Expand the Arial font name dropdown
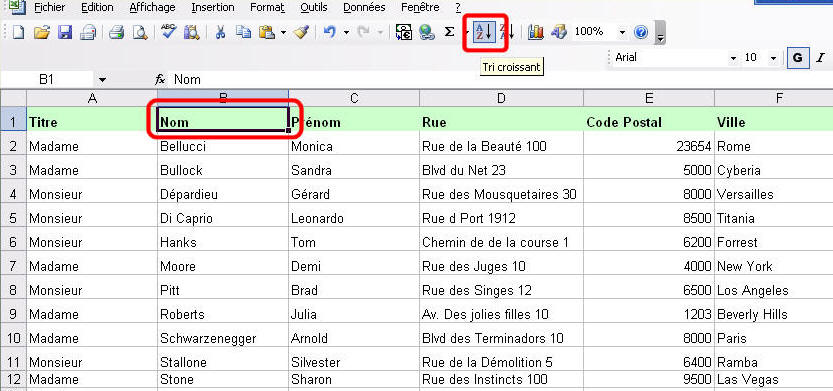This screenshot has height=391, width=833. click(734, 58)
